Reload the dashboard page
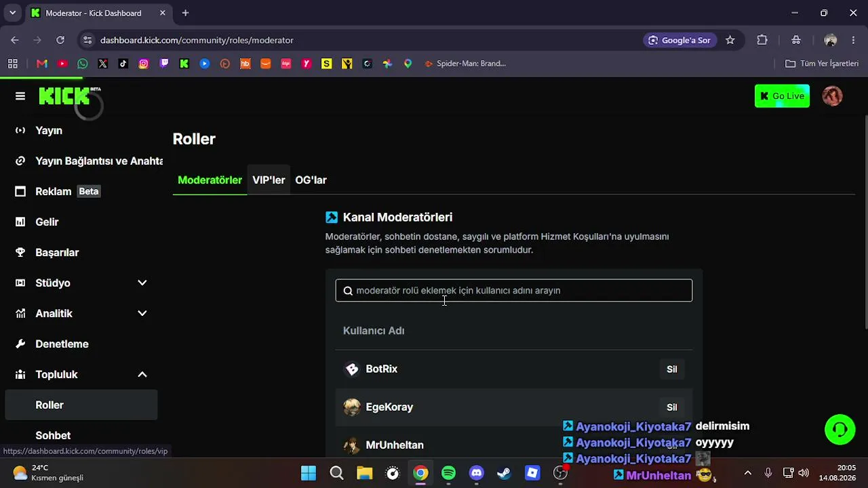The height and width of the screenshot is (488, 868). pos(60,40)
